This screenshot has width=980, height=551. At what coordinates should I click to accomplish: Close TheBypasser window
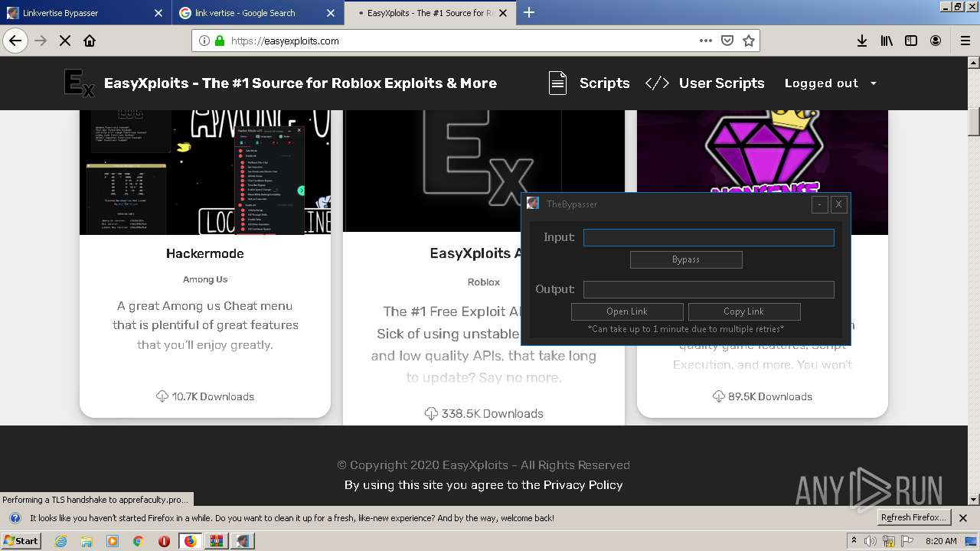838,204
